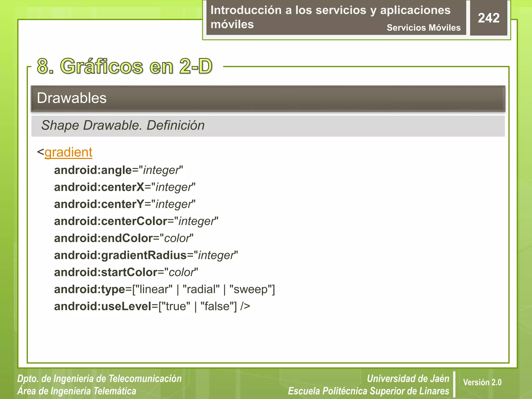
Task: Click the android:centerX attribute line
Action: click(x=125, y=187)
